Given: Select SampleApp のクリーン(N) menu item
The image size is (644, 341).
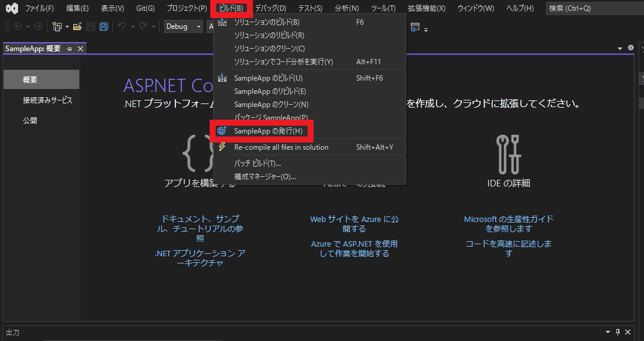Looking at the screenshot, I should coord(309,105).
